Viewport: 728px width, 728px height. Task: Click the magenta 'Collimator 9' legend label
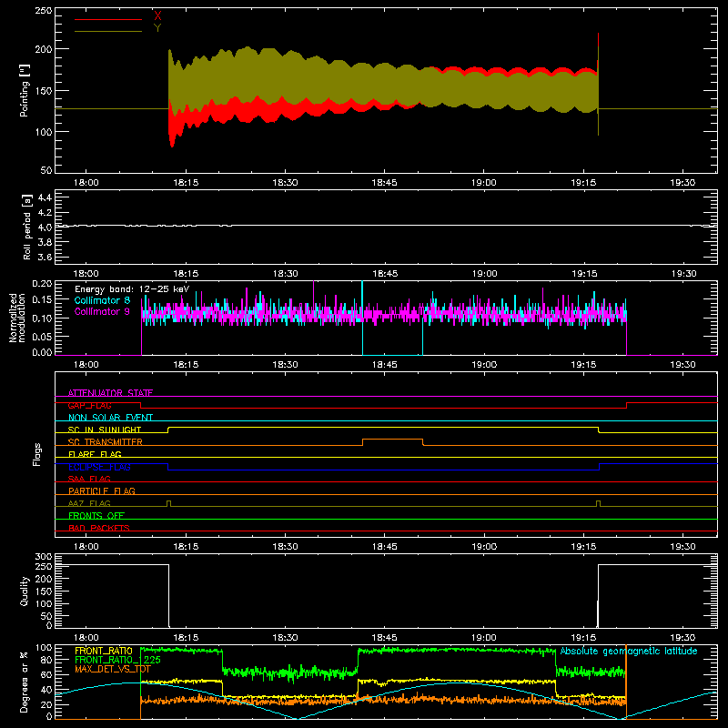click(102, 311)
